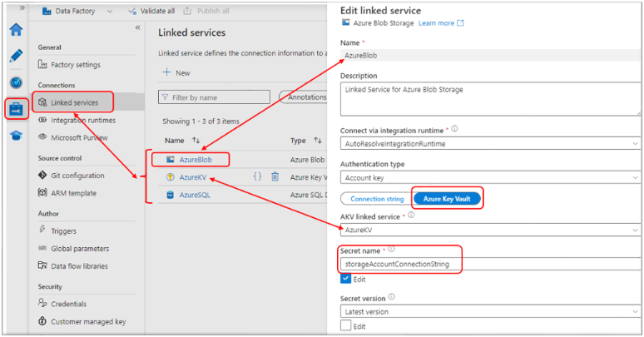This screenshot has width=644, height=337.
Task: Click the AzureKV code braces icon
Action: pyautogui.click(x=257, y=176)
